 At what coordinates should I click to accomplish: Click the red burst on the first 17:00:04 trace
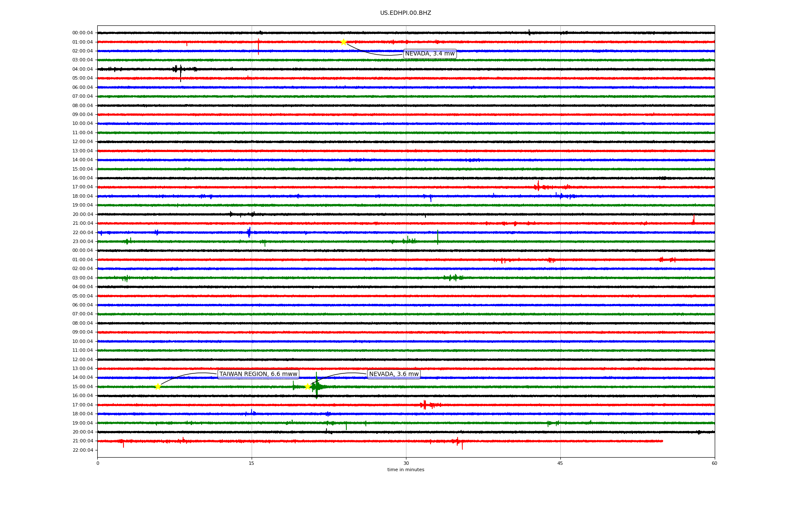(x=538, y=187)
